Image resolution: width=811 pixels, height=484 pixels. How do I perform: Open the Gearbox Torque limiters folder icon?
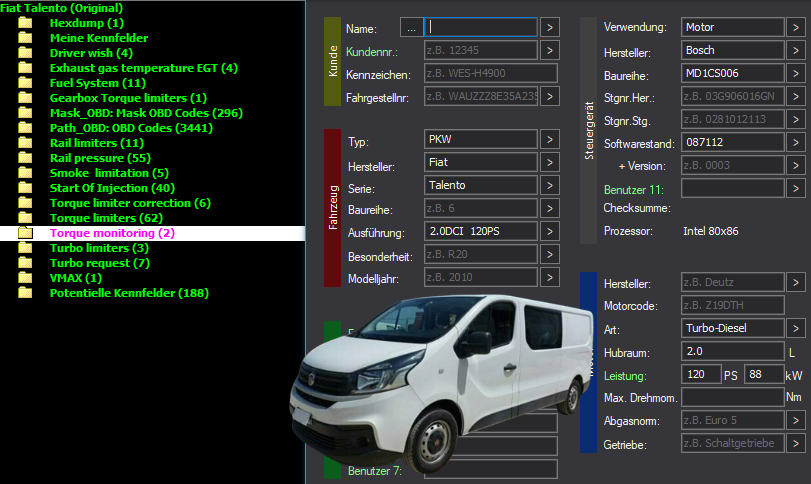point(25,98)
